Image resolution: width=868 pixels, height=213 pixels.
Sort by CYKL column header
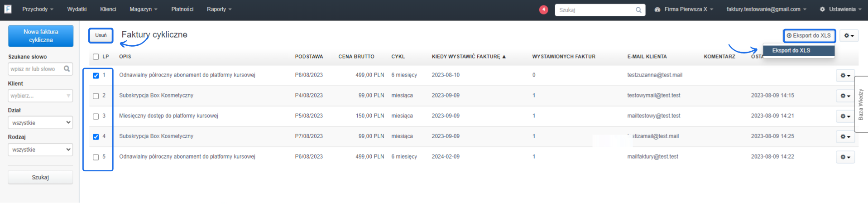(398, 57)
